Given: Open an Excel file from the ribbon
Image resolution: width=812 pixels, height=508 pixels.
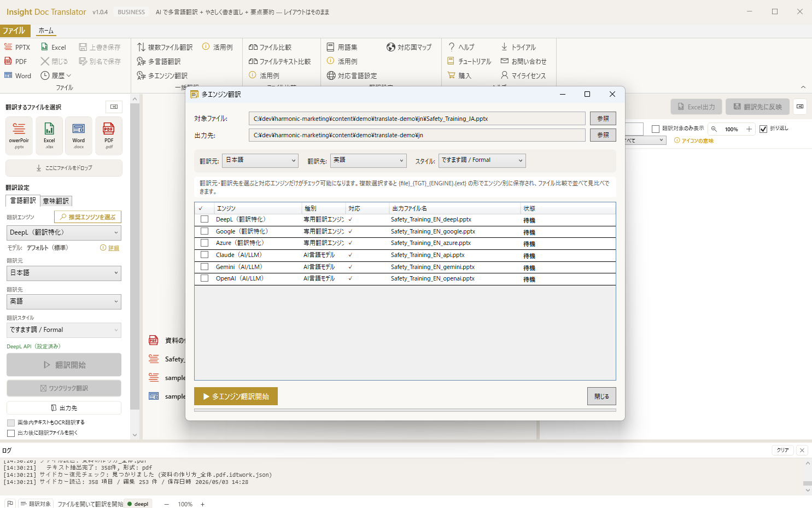Looking at the screenshot, I should [53, 47].
